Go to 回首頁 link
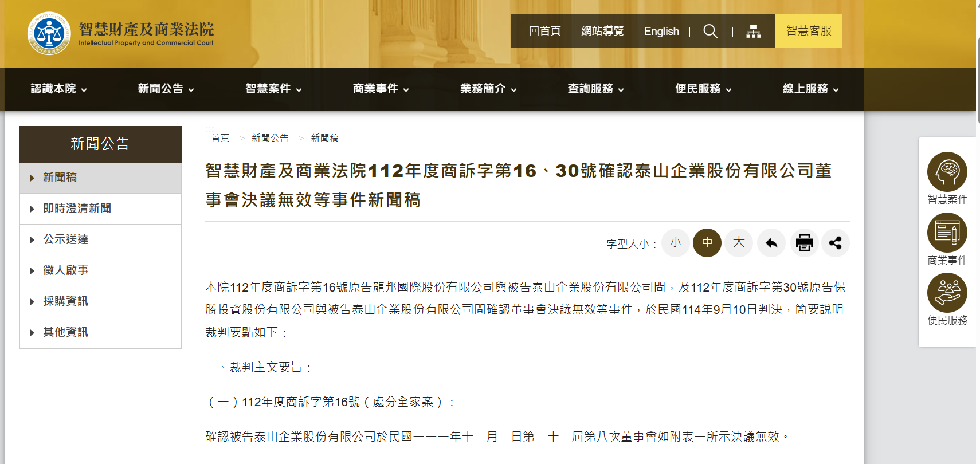This screenshot has height=464, width=980. [x=544, y=31]
